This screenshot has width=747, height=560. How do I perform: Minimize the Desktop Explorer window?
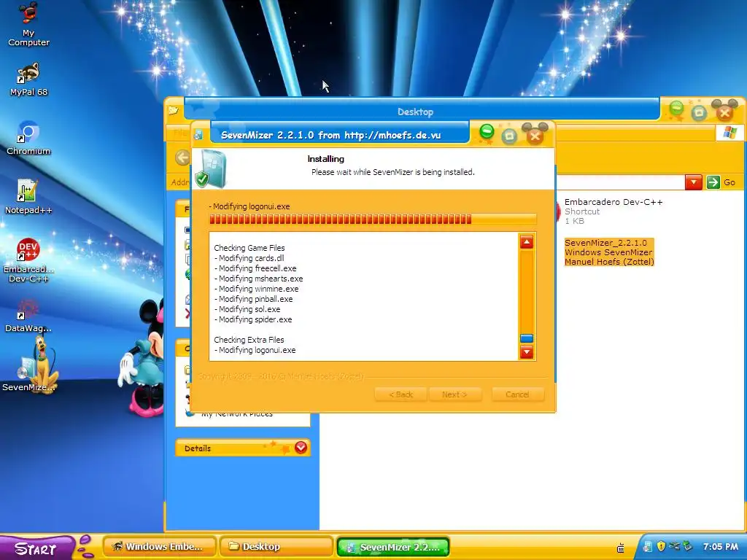click(x=676, y=109)
